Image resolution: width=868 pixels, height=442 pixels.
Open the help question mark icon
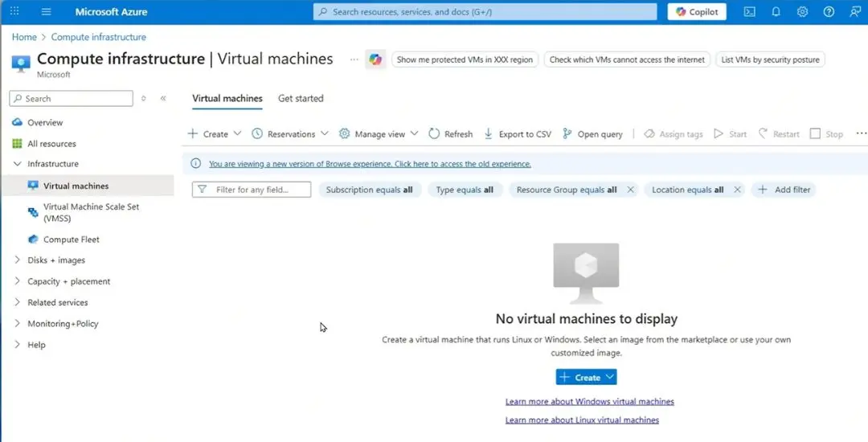(829, 11)
